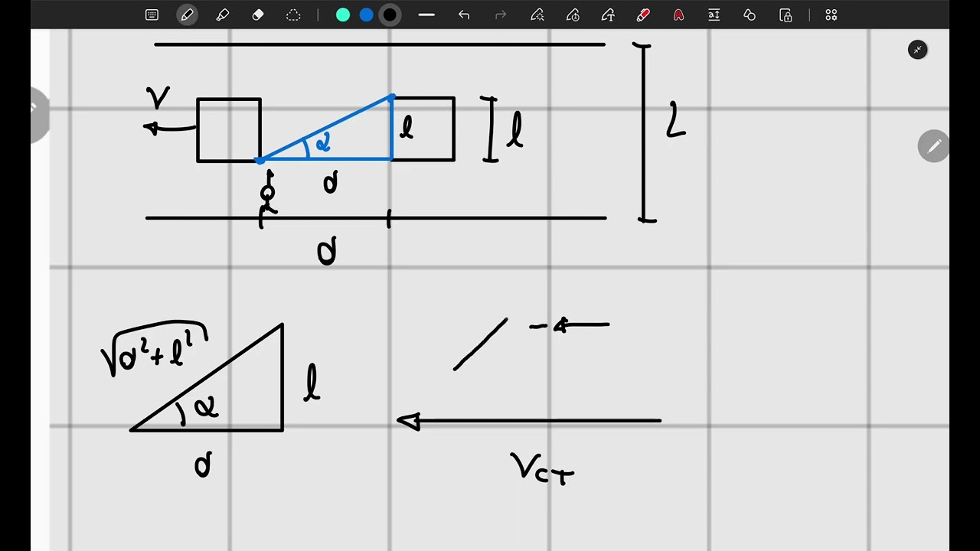Select the Eraser tool

point(258,15)
